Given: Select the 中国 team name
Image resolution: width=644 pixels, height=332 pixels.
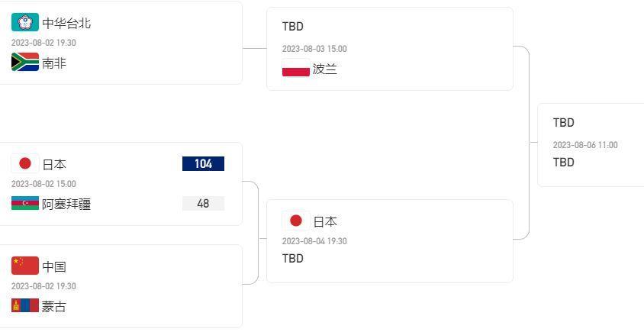Looking at the screenshot, I should (54, 267).
